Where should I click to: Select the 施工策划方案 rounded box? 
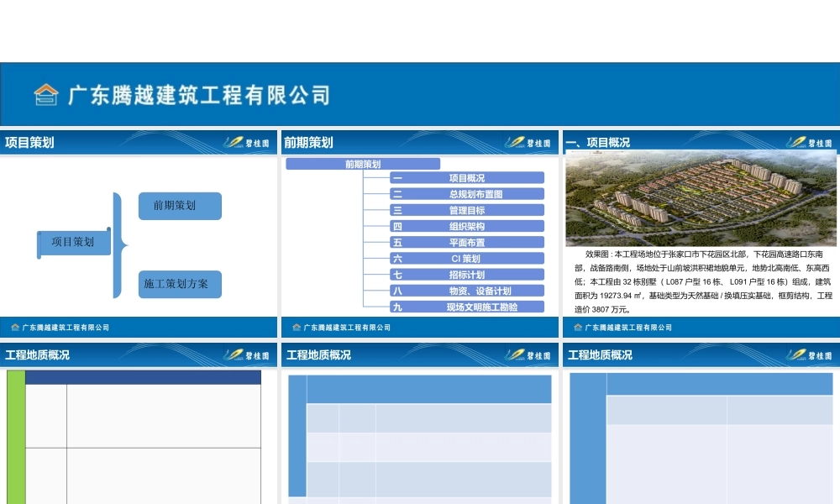pyautogui.click(x=180, y=284)
